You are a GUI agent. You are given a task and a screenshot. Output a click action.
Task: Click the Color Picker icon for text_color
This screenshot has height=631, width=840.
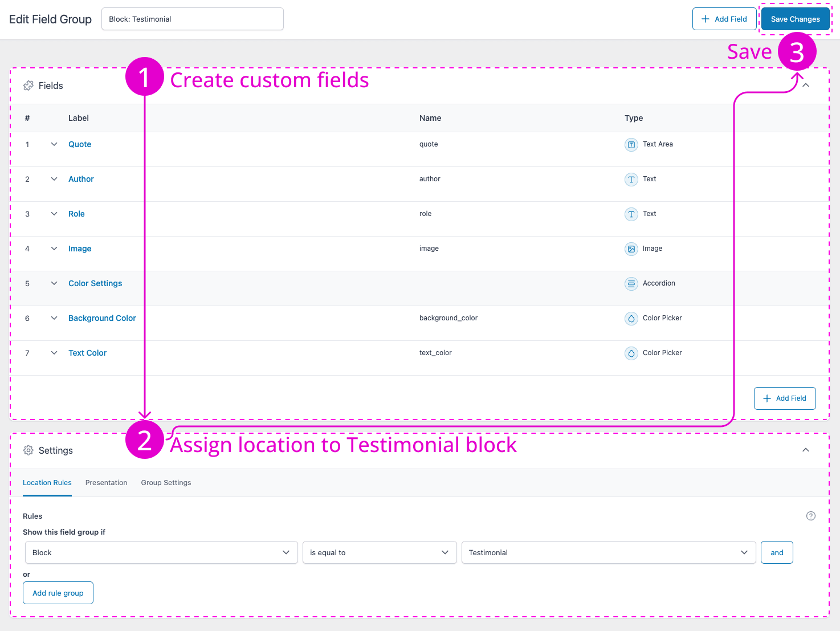[x=631, y=353]
